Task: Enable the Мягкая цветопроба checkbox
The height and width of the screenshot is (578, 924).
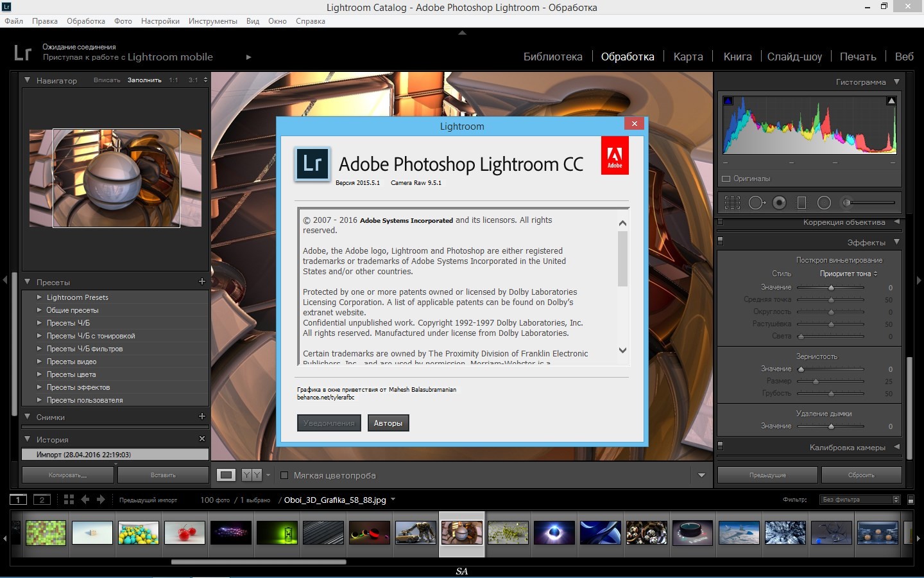Action: click(284, 475)
